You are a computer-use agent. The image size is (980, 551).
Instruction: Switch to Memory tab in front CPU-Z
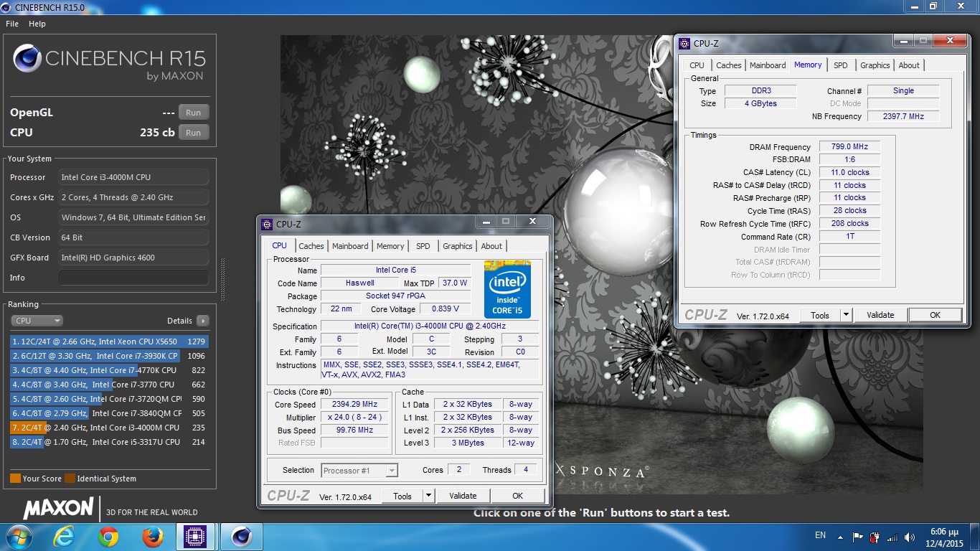390,246
